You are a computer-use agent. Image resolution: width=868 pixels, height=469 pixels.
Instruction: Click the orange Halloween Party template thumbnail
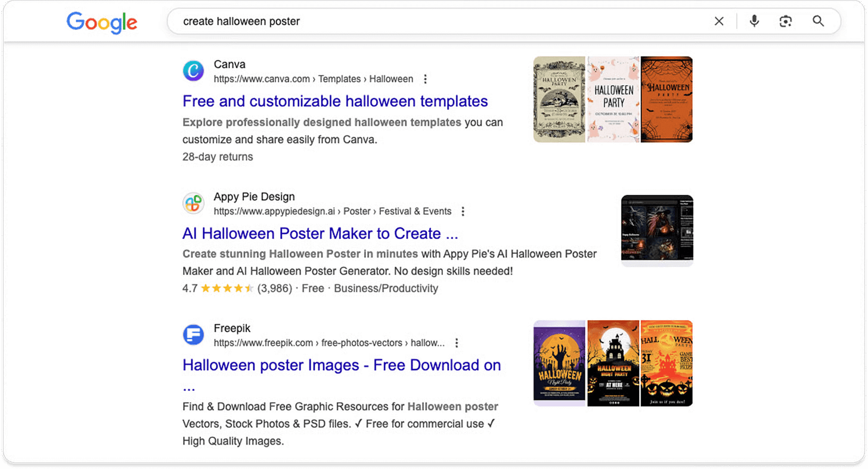point(666,99)
